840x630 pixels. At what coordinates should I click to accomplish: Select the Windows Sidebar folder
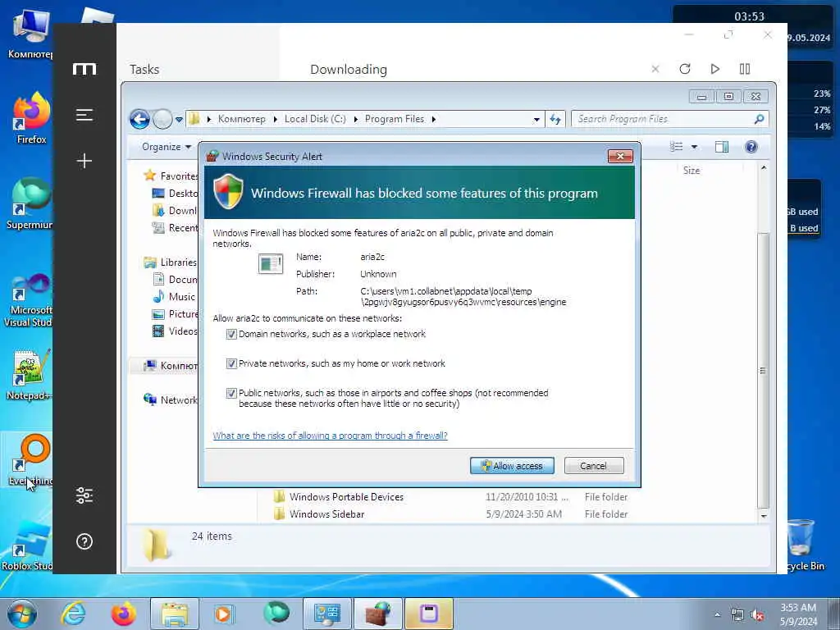tap(326, 514)
